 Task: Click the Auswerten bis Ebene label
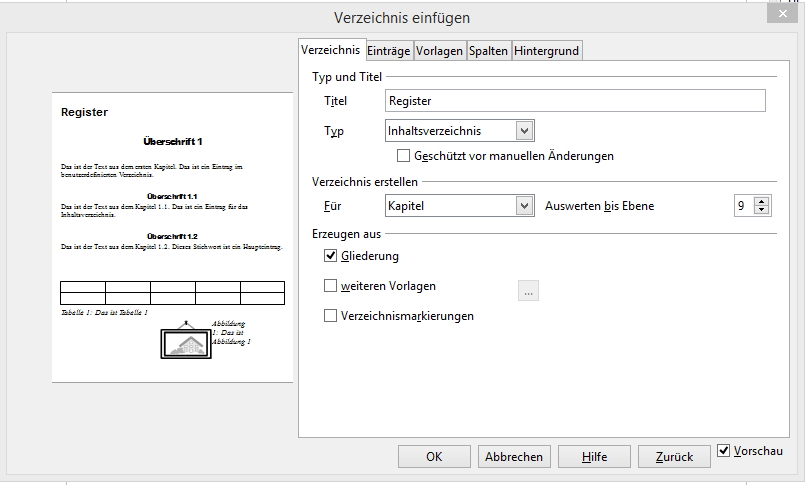click(600, 206)
